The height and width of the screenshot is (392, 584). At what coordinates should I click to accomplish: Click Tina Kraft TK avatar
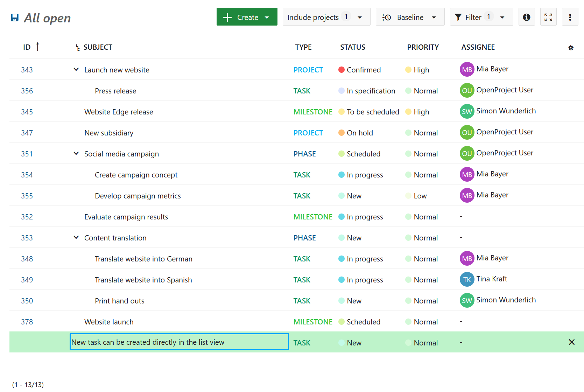[467, 279]
